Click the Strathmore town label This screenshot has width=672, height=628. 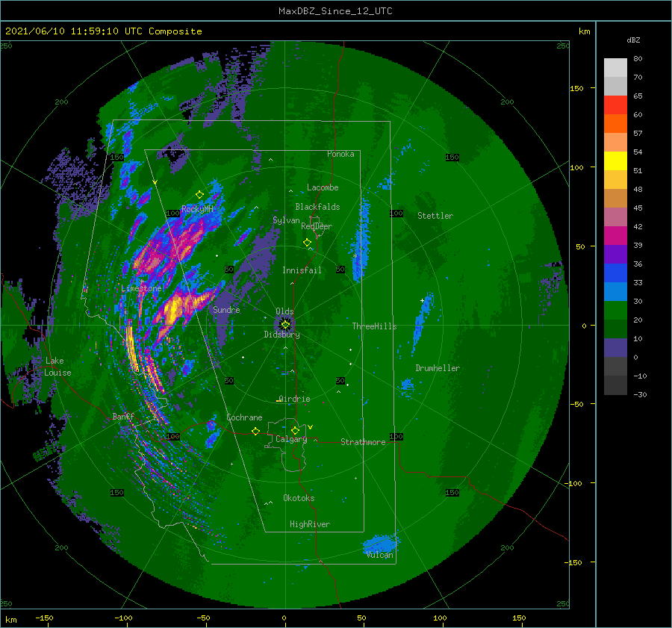point(363,442)
